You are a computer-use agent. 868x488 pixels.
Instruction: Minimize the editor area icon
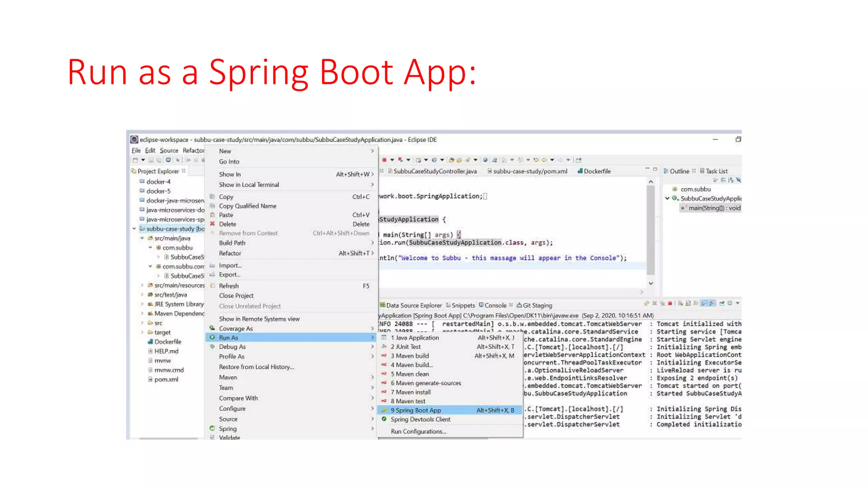(x=647, y=169)
